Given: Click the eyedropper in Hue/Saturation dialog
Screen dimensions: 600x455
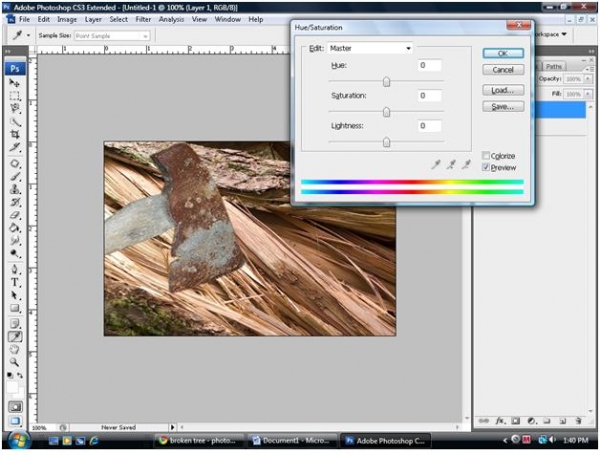Looking at the screenshot, I should click(435, 165).
